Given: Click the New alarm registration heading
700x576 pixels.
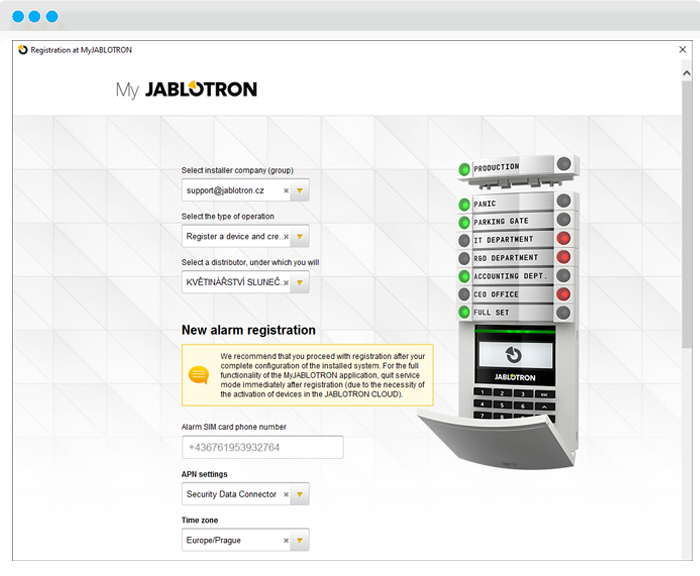Looking at the screenshot, I should tap(249, 330).
